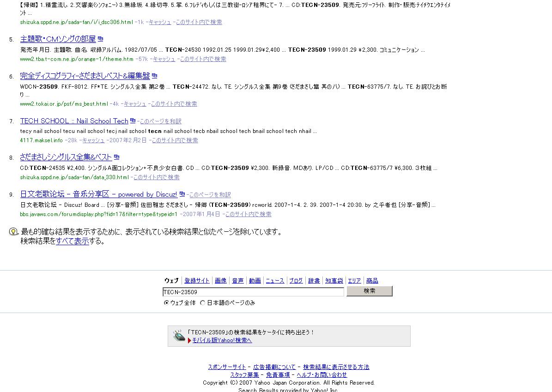Switch to 動画 search tab

255,280
